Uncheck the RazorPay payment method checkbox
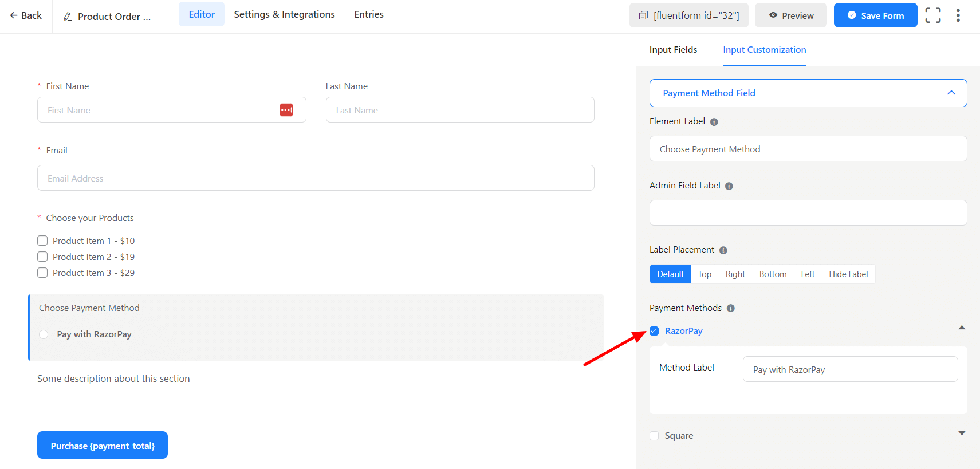The width and height of the screenshot is (980, 469). (654, 331)
